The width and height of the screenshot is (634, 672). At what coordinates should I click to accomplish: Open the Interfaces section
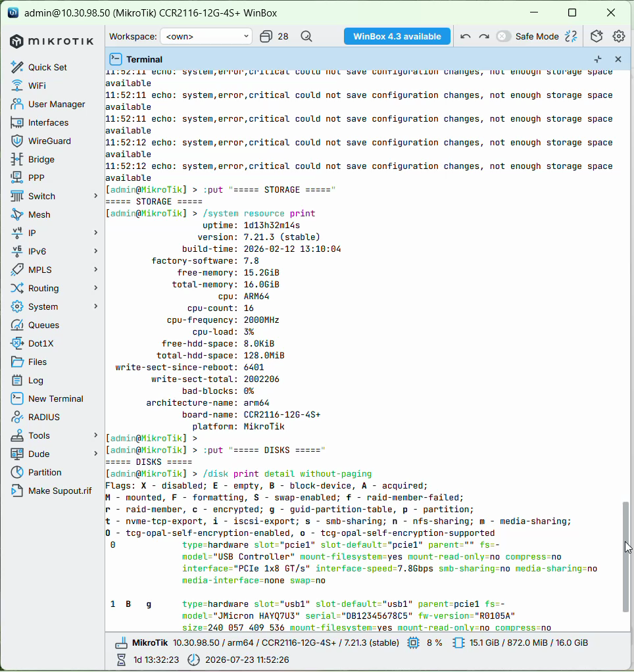coord(48,122)
